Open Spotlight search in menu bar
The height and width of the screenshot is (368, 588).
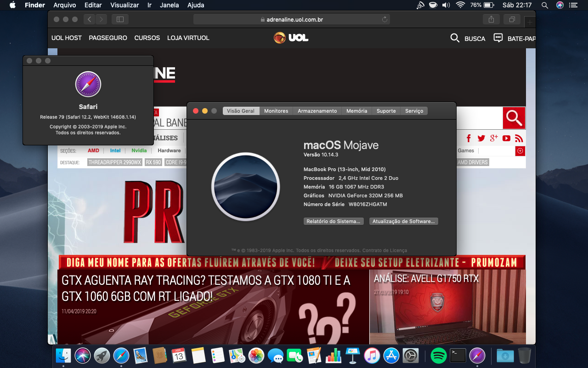pos(545,5)
